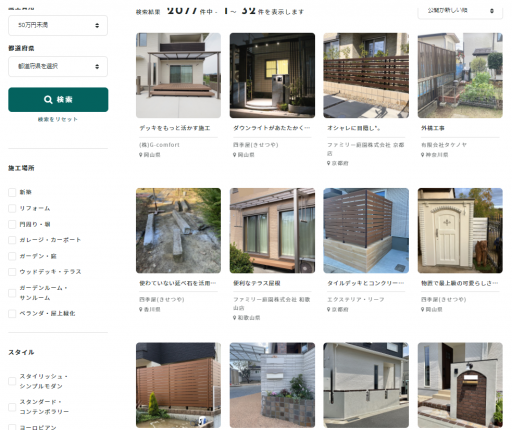
Task: Click the orange-brown horizontal fence photo
Action: point(178,385)
